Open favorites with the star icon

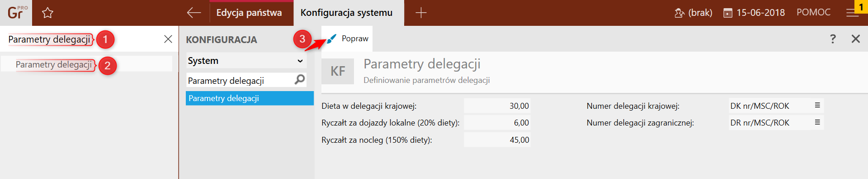(47, 13)
